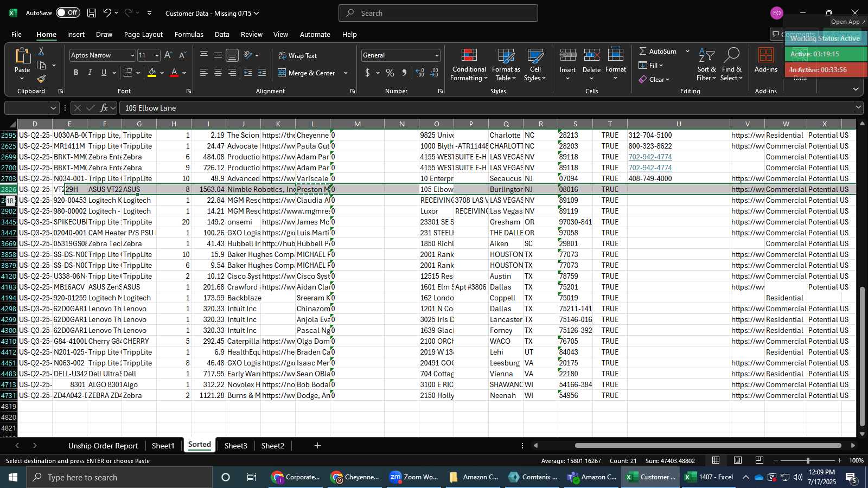Click Decrease Decimal icon
868x488 pixels.
coord(434,73)
